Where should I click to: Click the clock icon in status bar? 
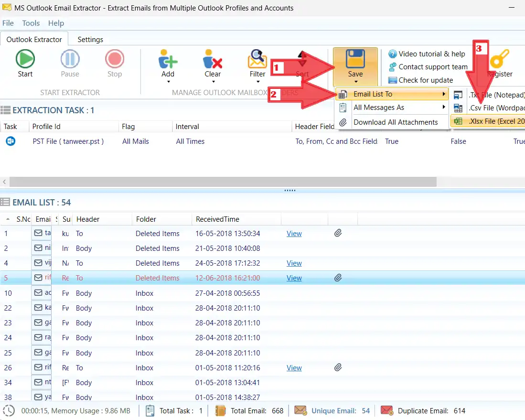tap(9, 410)
